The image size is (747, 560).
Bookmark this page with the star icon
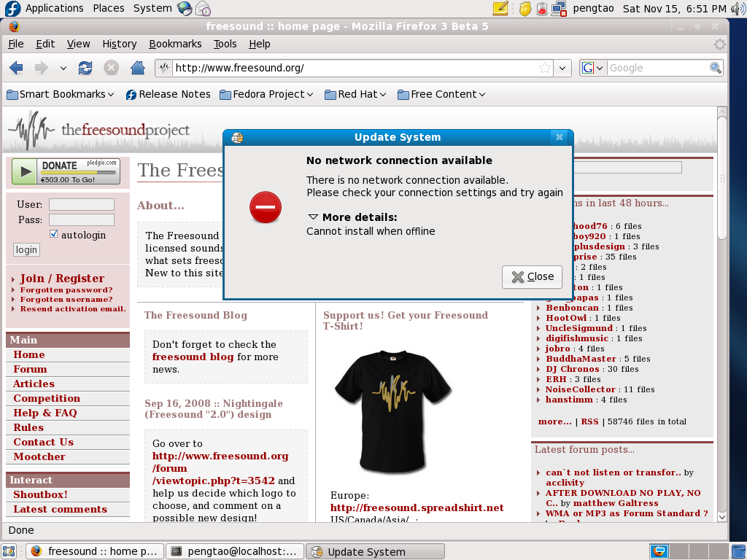pos(545,68)
